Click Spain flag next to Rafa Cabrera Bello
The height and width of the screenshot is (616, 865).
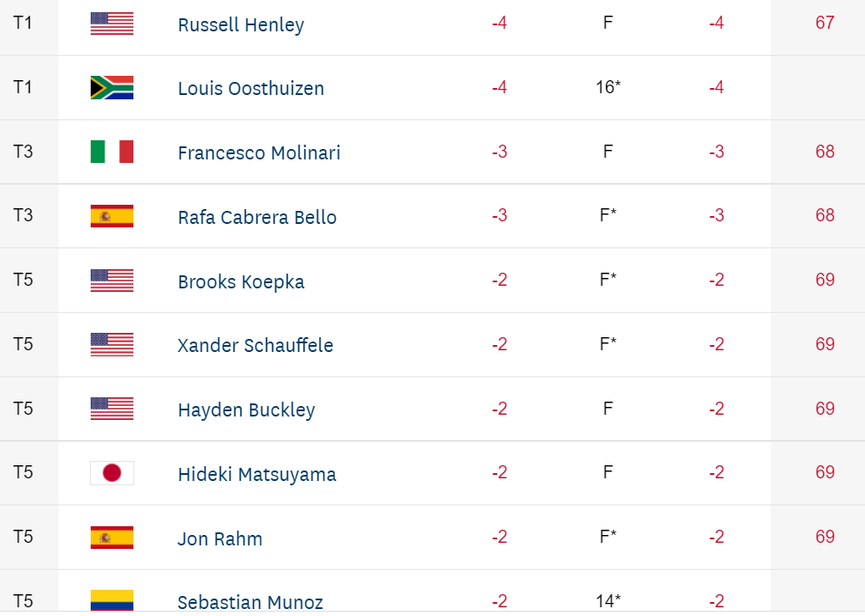point(112,216)
